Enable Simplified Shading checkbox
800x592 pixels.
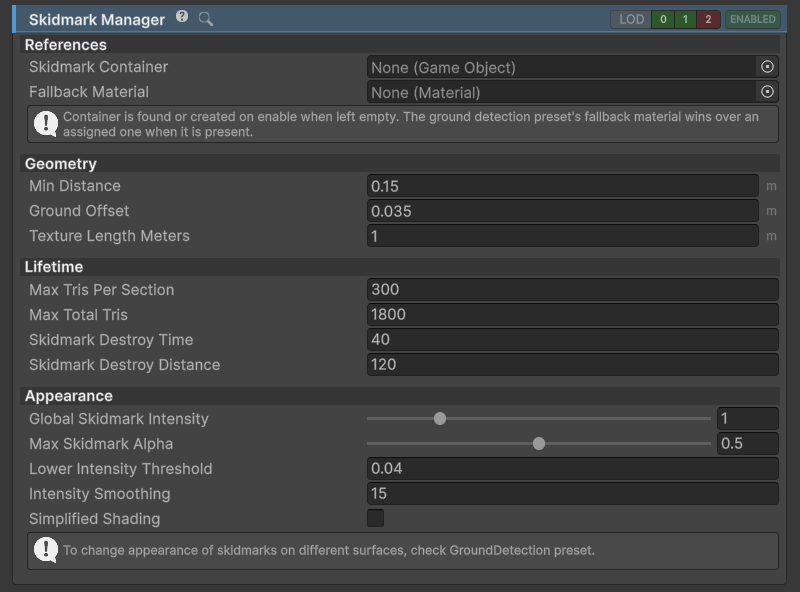[x=376, y=518]
